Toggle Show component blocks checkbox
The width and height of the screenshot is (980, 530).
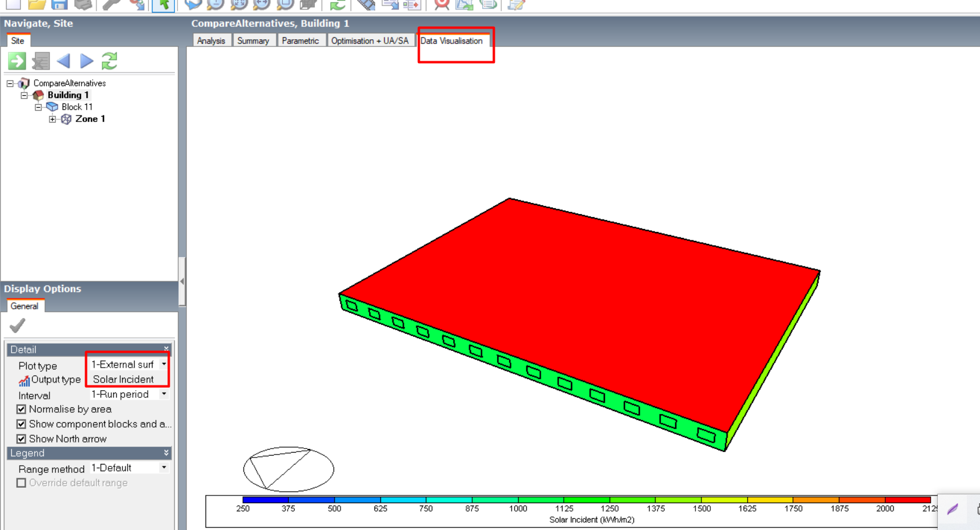coord(21,424)
